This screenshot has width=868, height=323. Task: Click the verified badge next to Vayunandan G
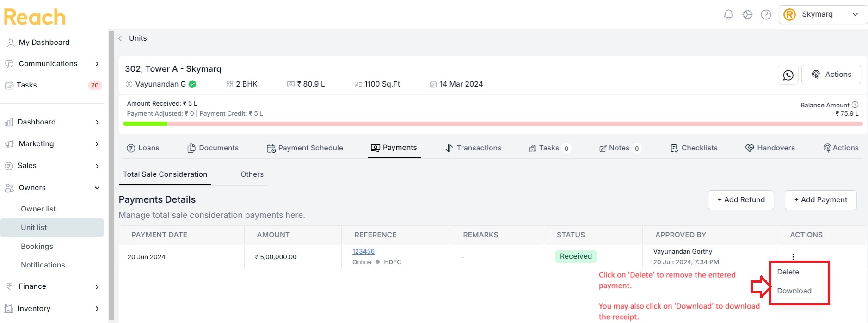(x=192, y=84)
